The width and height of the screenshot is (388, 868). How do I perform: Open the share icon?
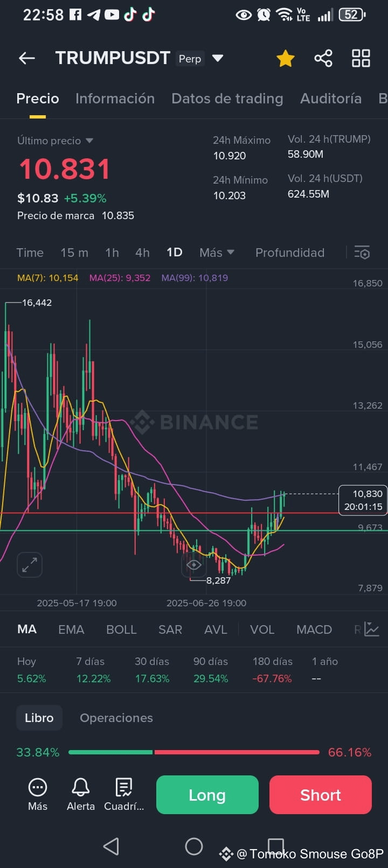(323, 58)
